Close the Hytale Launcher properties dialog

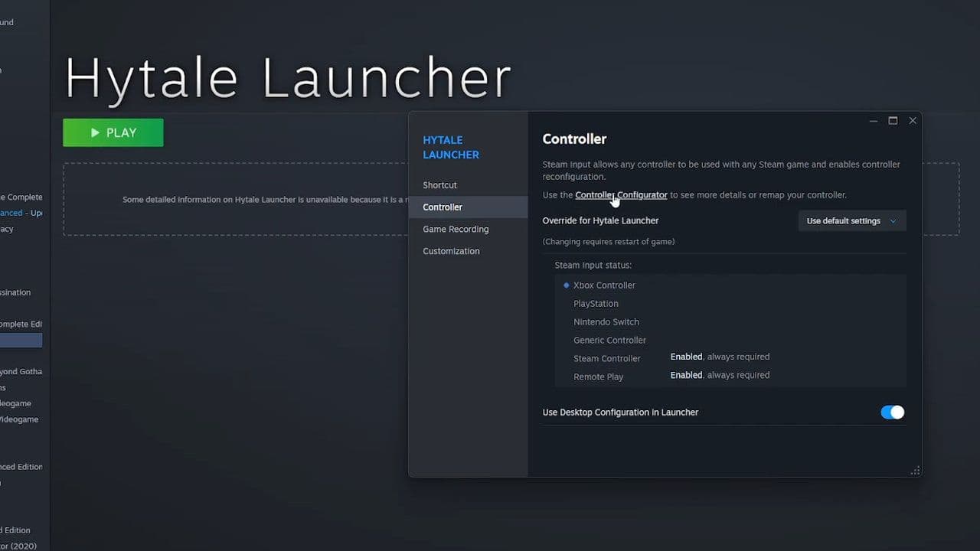coord(913,121)
